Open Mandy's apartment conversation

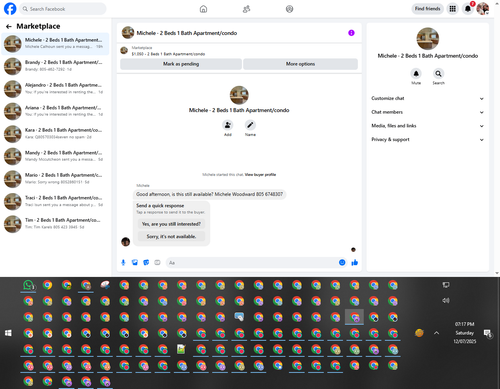coord(55,156)
